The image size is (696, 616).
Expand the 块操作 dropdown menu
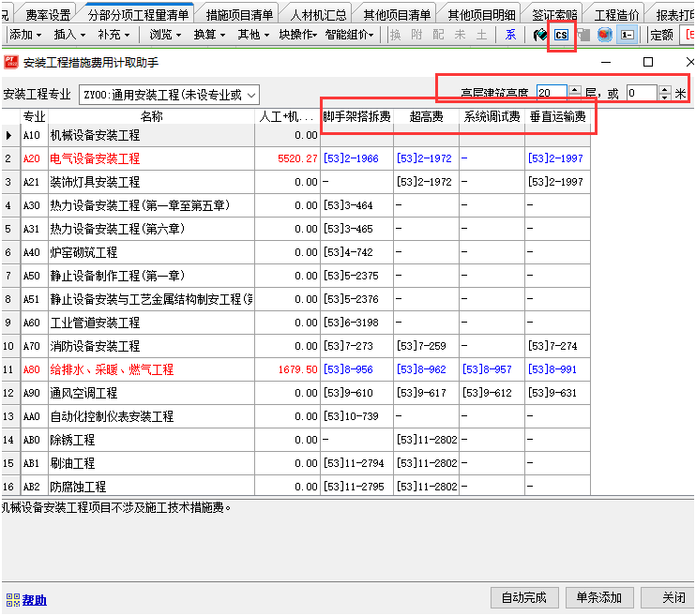coord(297,35)
